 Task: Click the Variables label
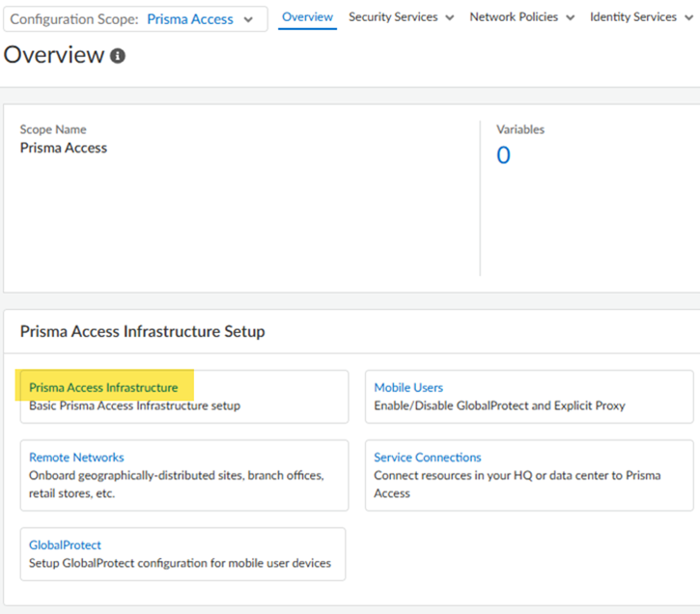520,129
